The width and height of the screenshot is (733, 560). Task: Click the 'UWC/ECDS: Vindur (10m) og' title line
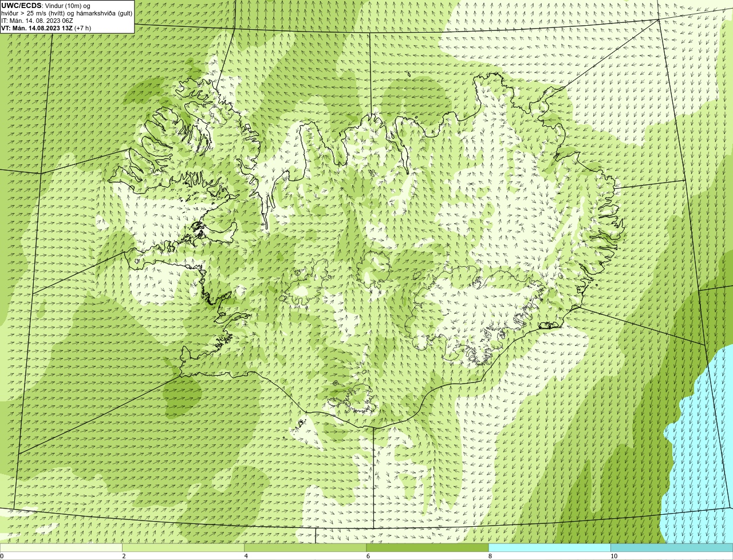coord(46,6)
